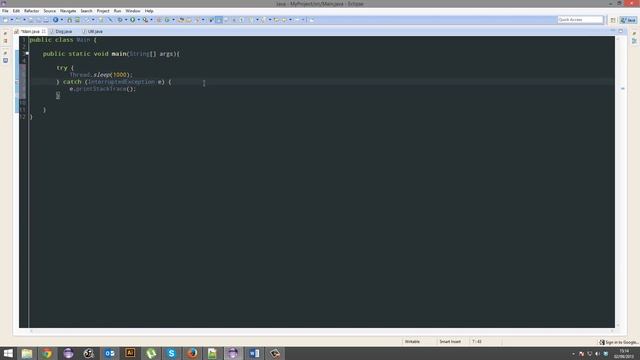
Task: Open the Help menu
Action: coord(149,11)
